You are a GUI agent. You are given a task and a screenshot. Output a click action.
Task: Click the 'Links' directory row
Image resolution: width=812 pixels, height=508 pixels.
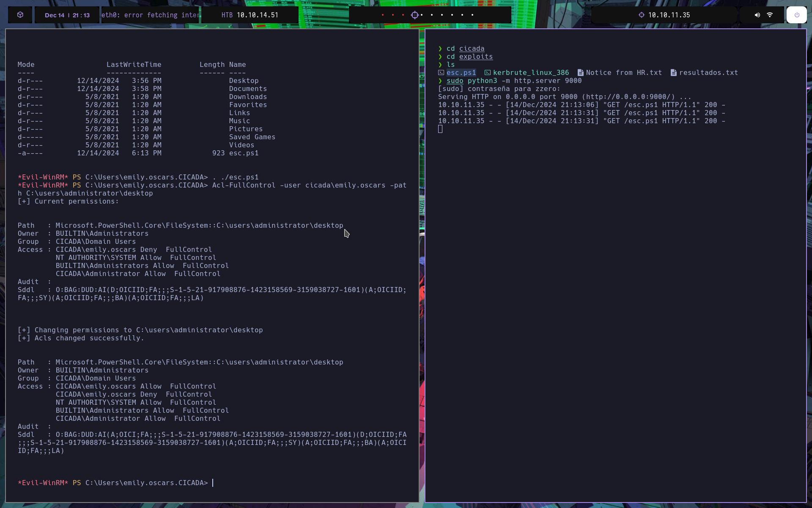tap(134, 113)
